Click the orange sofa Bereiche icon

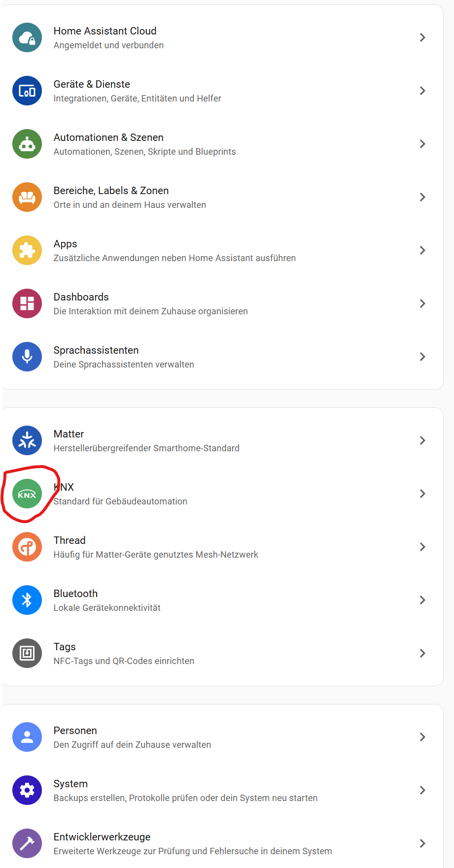coord(27,197)
